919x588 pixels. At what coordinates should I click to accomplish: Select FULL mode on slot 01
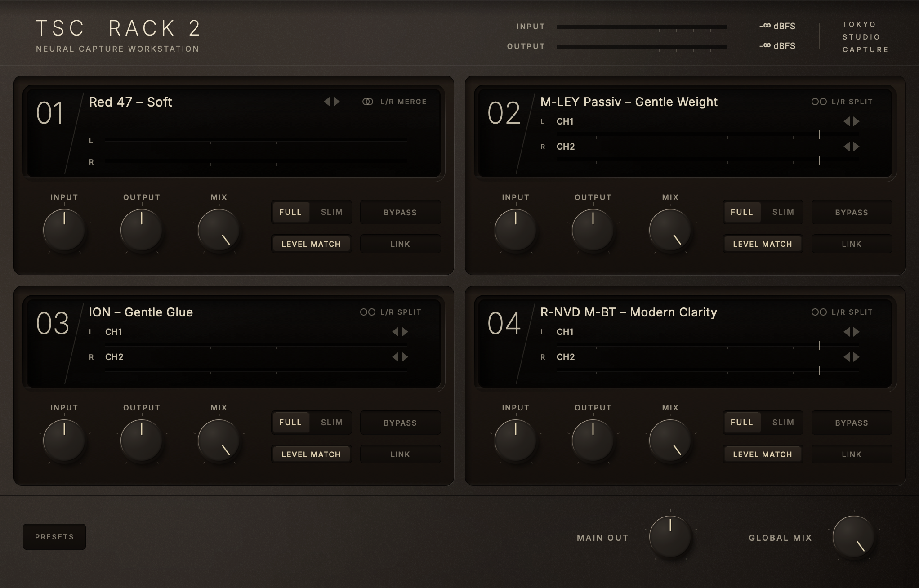coord(290,212)
